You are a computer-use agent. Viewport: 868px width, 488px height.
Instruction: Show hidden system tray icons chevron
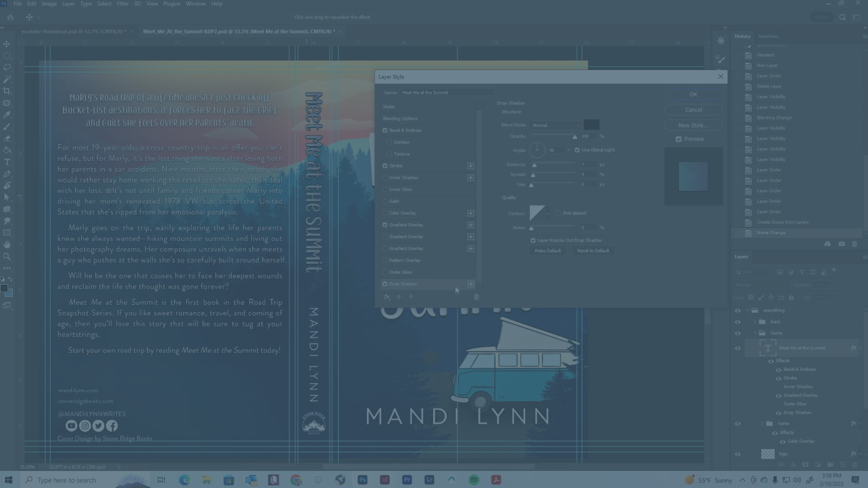742,480
